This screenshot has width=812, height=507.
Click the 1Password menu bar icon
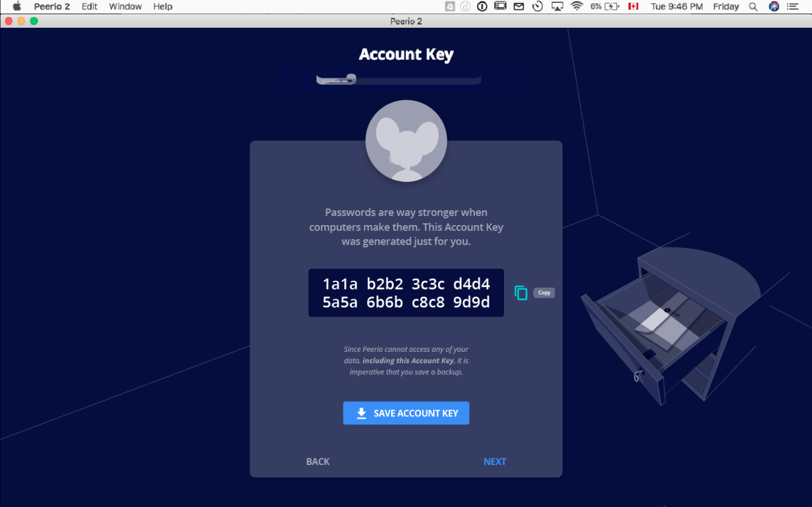pos(483,7)
